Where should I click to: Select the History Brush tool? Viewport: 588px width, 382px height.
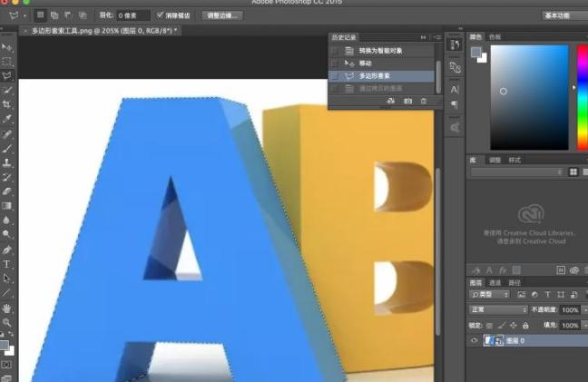6,177
